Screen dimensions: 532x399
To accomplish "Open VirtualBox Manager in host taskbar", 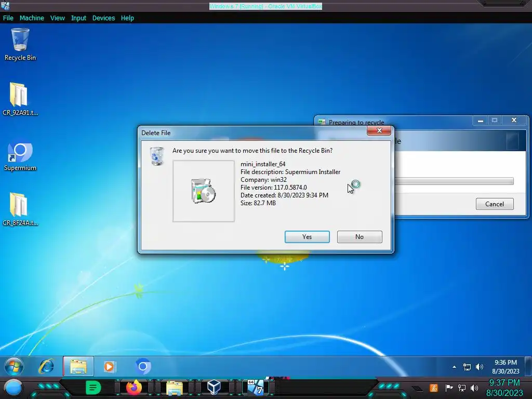I will coord(214,388).
